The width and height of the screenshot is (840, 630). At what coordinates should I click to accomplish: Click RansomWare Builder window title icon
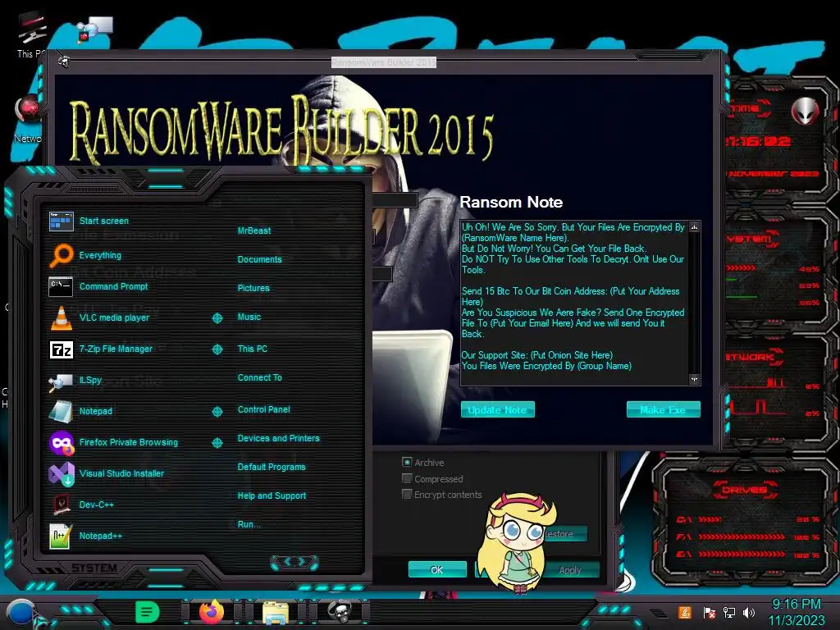point(64,62)
